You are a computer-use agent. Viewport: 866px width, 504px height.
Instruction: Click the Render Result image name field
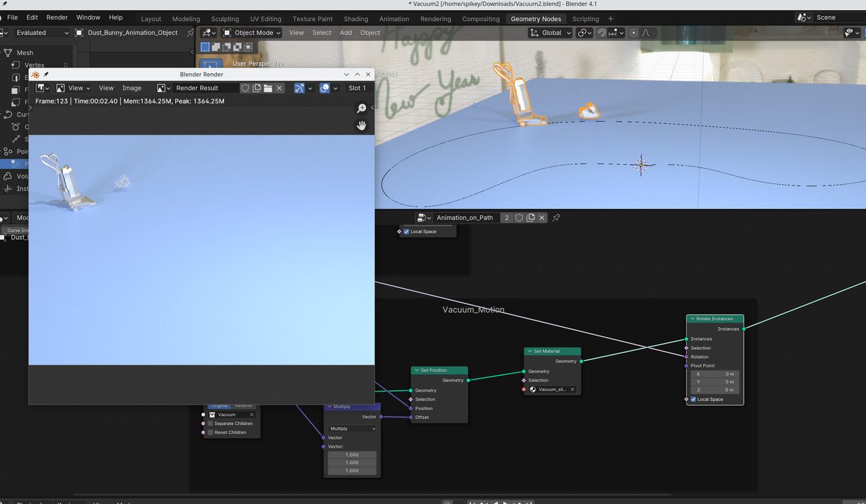pos(206,88)
